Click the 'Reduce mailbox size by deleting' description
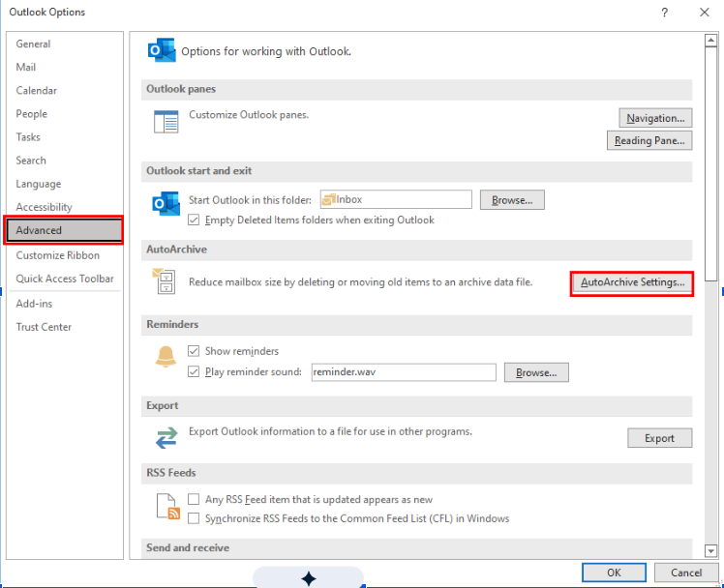Screen dimensions: 724x588 (x=361, y=282)
